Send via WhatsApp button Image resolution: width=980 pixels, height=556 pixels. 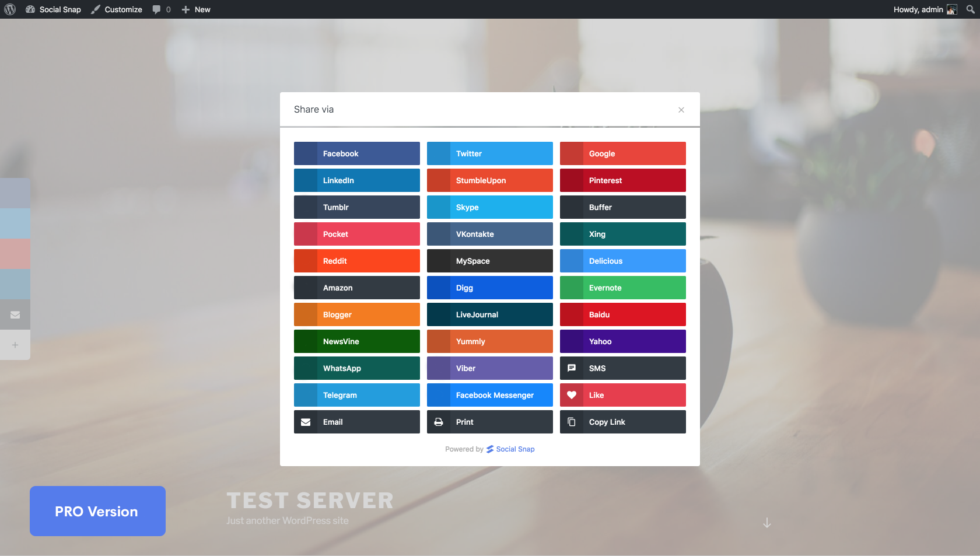(x=357, y=368)
